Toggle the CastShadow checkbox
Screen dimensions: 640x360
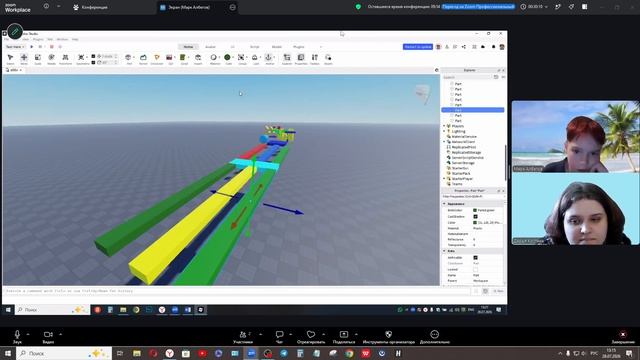[475, 217]
